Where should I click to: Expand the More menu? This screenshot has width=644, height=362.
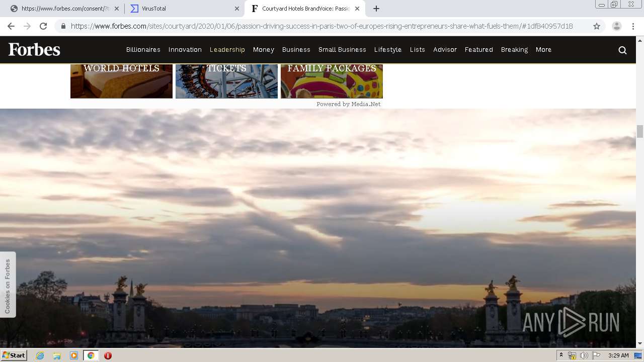point(544,50)
